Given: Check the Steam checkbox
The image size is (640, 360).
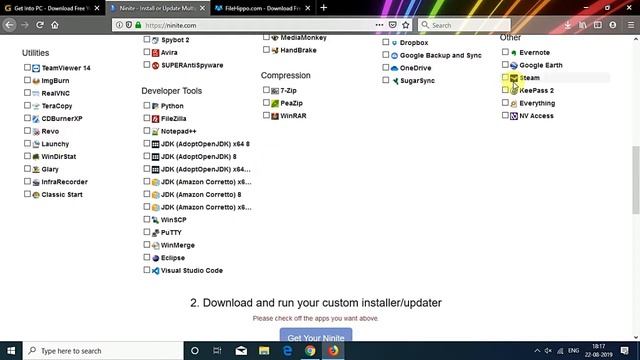Looking at the screenshot, I should 505,77.
